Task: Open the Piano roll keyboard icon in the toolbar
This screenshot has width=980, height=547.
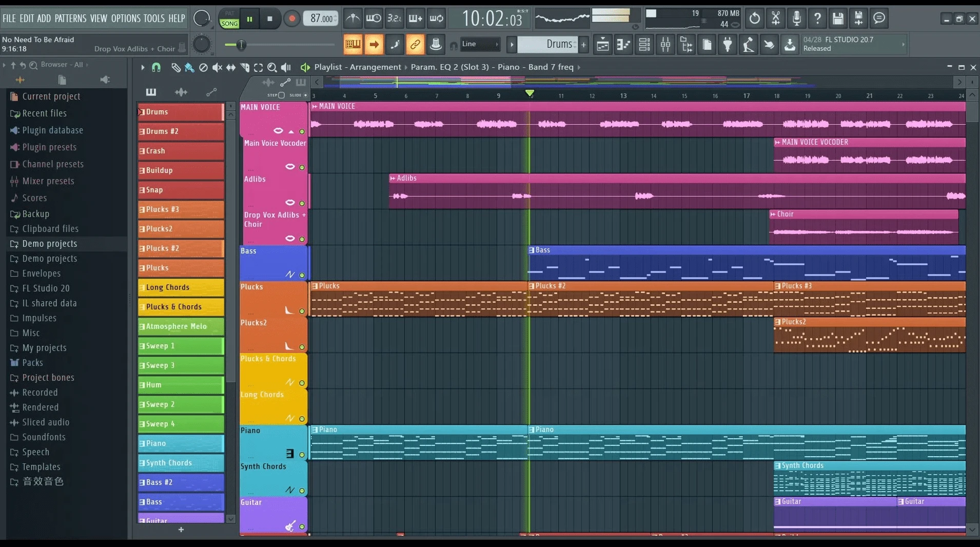Action: (624, 45)
